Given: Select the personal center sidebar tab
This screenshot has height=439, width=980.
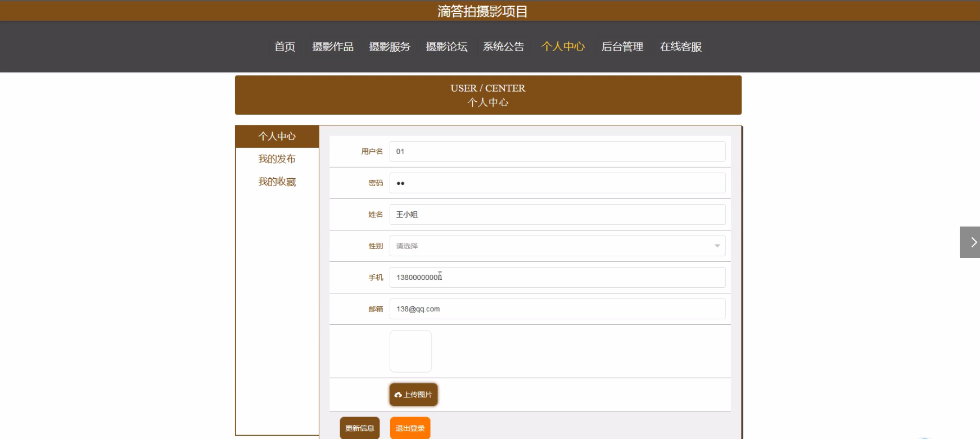Looking at the screenshot, I should (277, 137).
